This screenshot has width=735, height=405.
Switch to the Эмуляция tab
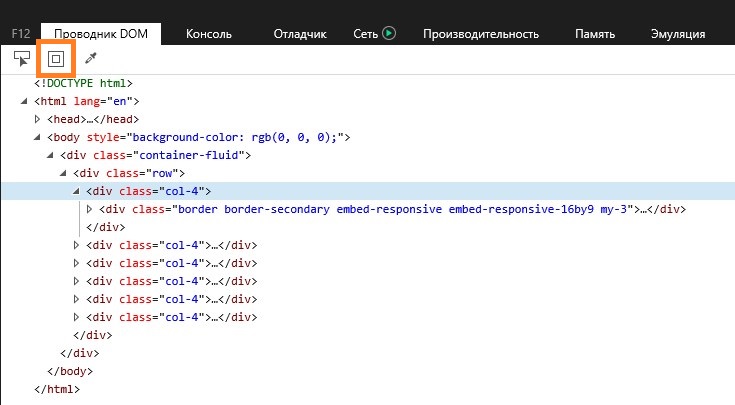click(x=678, y=34)
